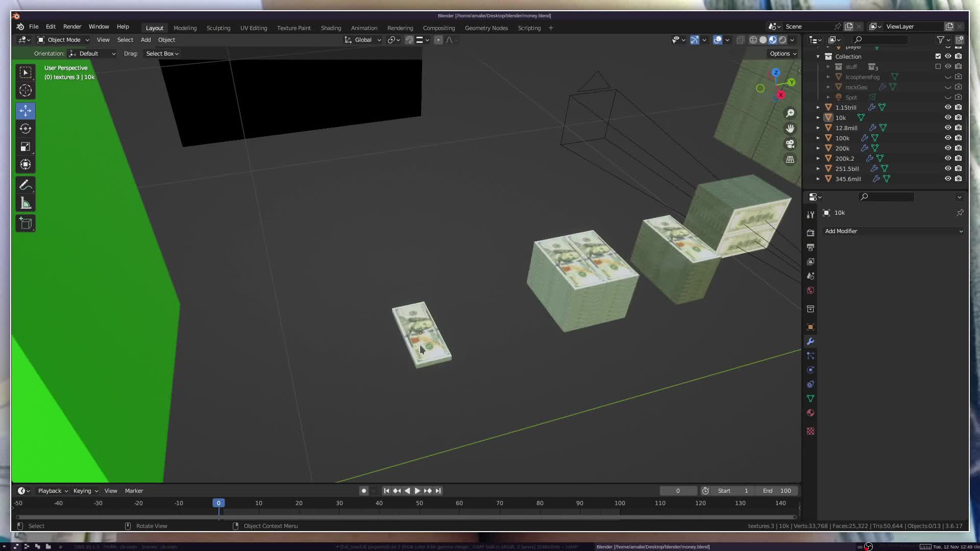Click the End frame field

click(x=777, y=491)
